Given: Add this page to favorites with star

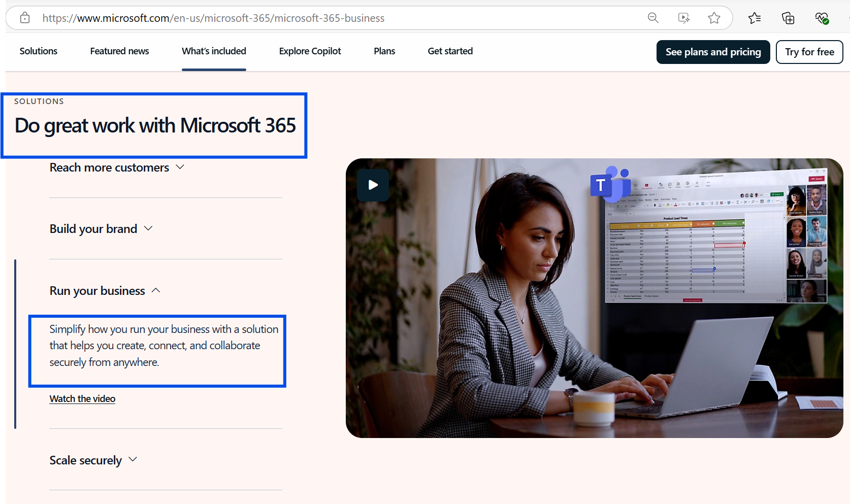Looking at the screenshot, I should point(714,18).
